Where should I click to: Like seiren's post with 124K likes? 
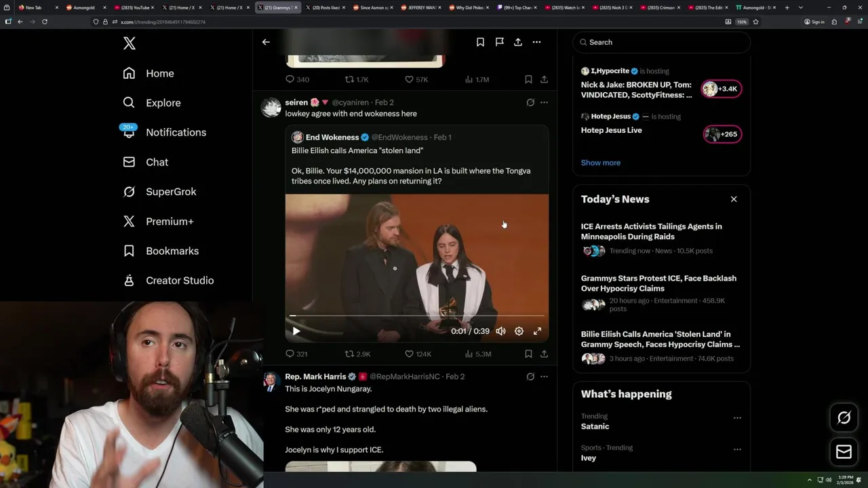click(x=418, y=354)
